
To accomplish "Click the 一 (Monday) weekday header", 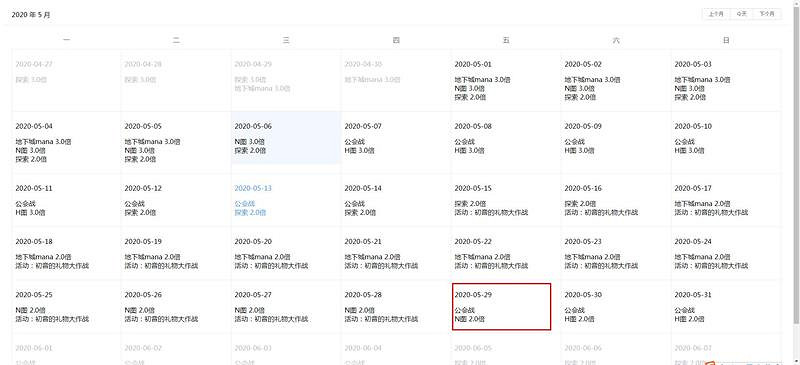I will click(66, 40).
